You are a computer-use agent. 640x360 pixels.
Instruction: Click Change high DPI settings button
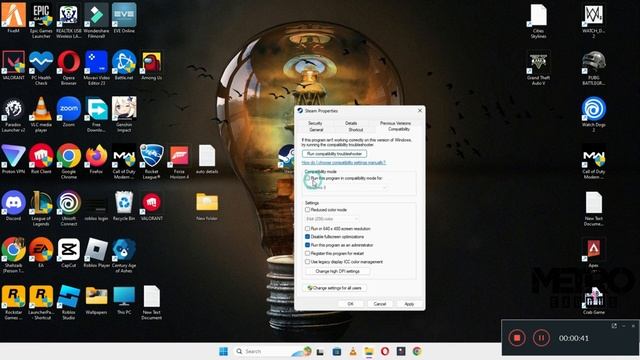[x=338, y=271]
